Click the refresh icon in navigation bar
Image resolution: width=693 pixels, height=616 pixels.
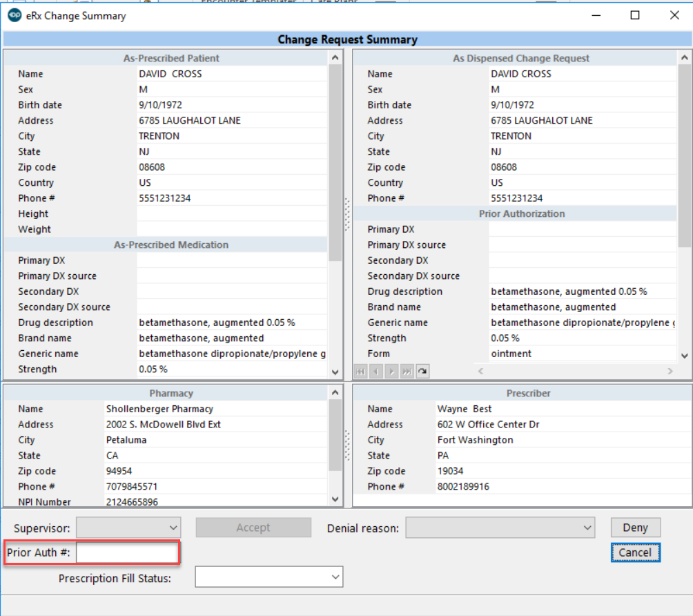point(422,372)
